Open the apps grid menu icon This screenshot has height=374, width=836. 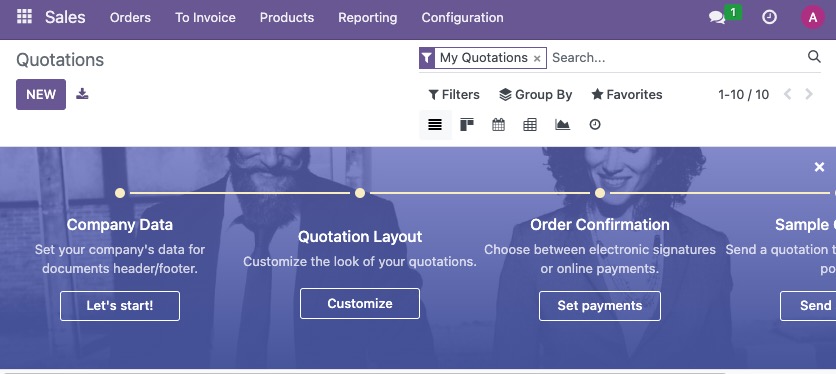tap(24, 17)
